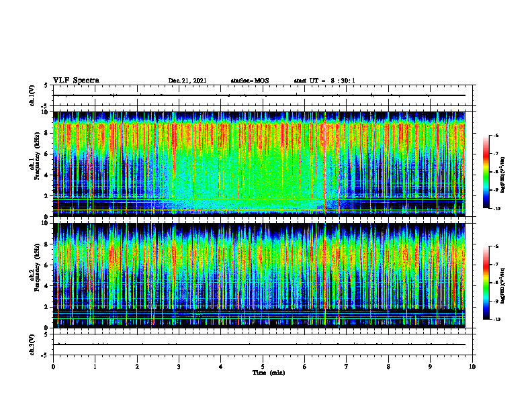Click the ch.3 waveform trace panel
Screen dimensions: 532x411
[x=263, y=345]
